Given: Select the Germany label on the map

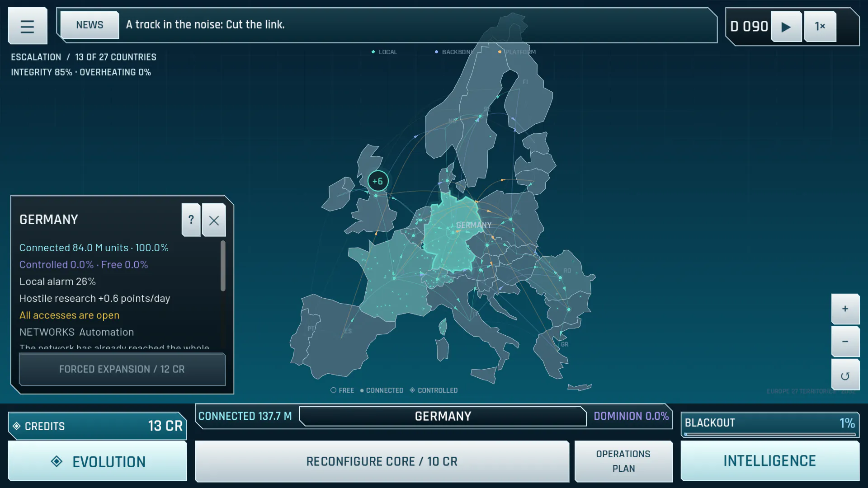Looking at the screenshot, I should click(474, 225).
